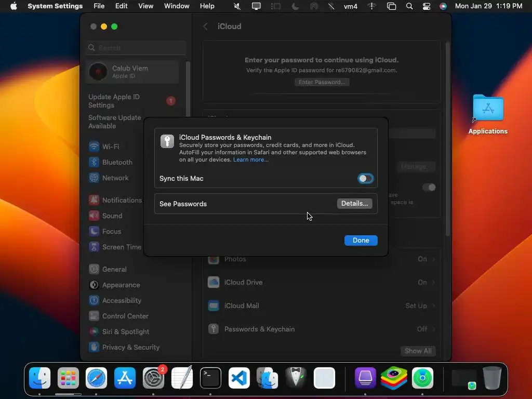Open Visual Studio Code from the Dock

pyautogui.click(x=239, y=378)
